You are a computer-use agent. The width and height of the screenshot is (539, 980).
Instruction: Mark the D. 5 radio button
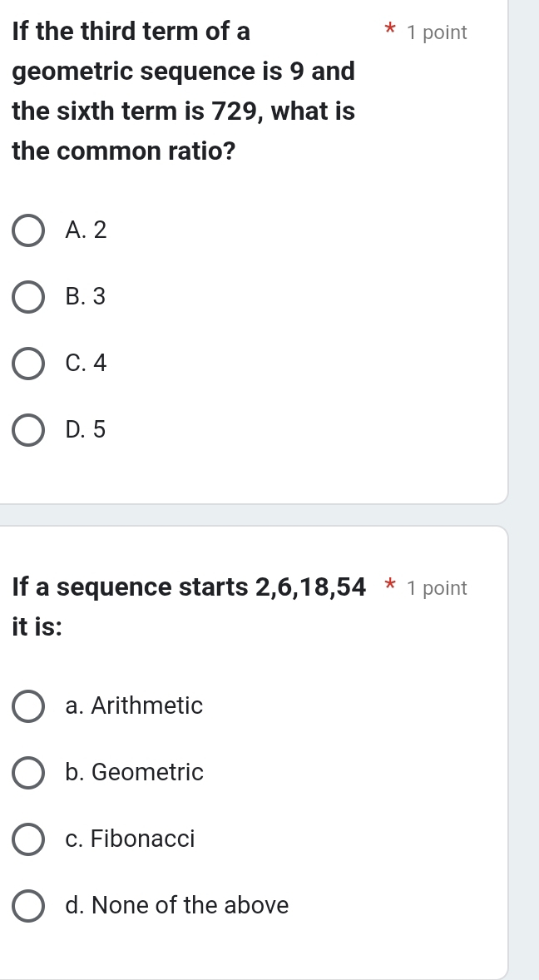point(29,431)
